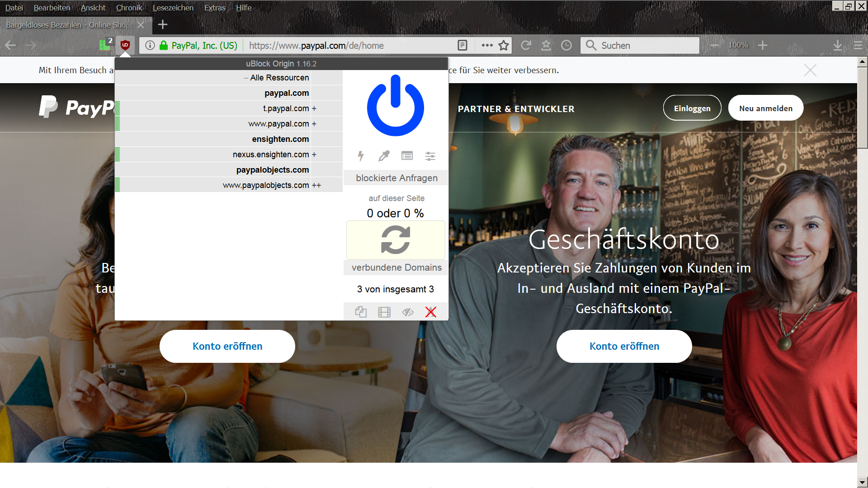Close the Bargeldloses Bezahlen tab
The image size is (868, 488).
(141, 25)
